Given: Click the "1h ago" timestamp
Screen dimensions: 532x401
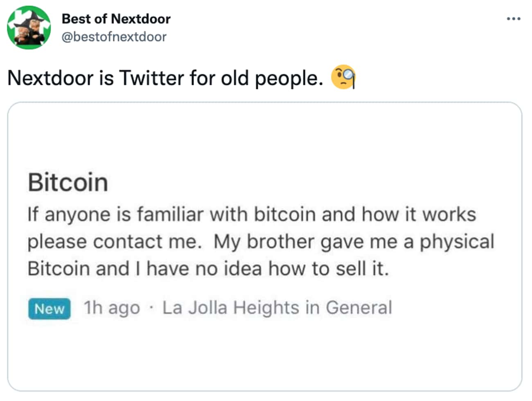Looking at the screenshot, I should tap(111, 308).
